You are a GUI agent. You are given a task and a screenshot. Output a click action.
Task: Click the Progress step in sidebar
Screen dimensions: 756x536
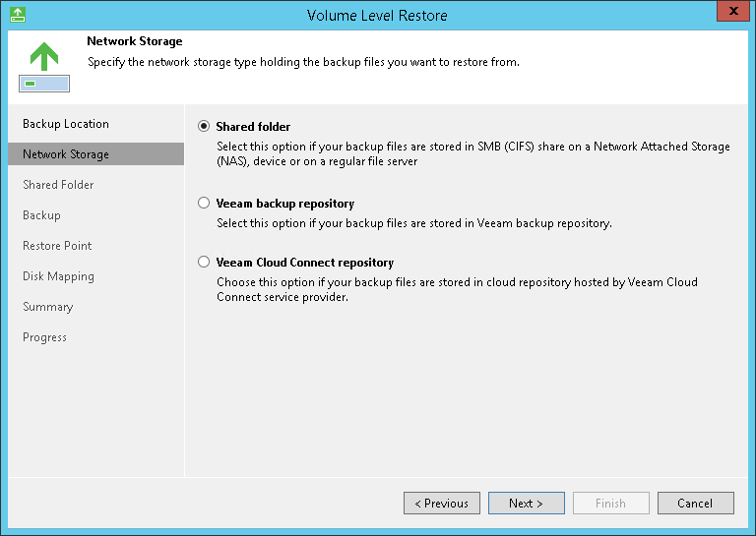coord(44,337)
